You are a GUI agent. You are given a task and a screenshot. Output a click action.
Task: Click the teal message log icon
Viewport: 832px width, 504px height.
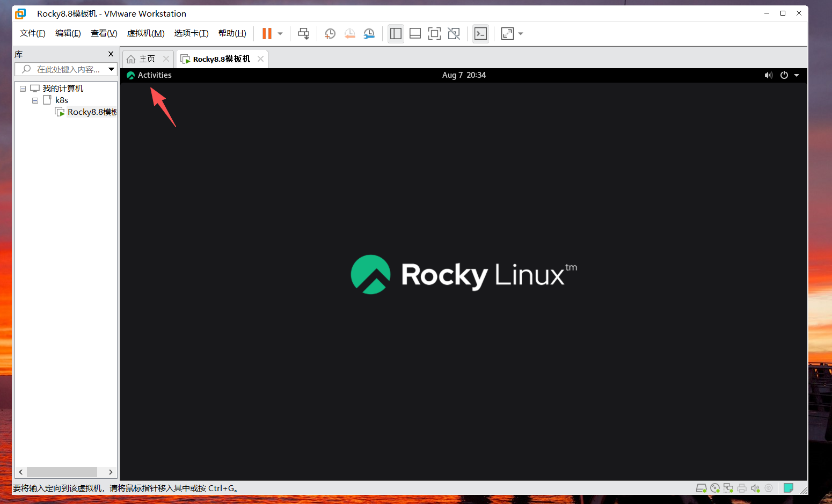[x=788, y=488]
